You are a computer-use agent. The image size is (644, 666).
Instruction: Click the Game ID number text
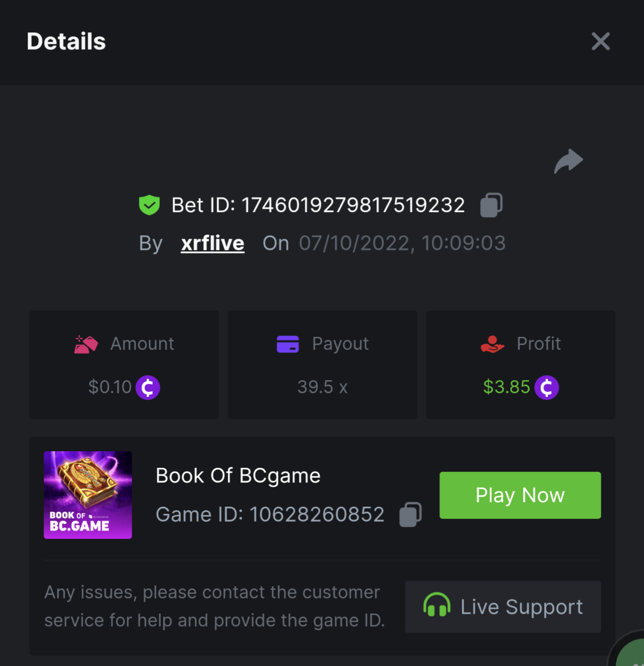316,514
